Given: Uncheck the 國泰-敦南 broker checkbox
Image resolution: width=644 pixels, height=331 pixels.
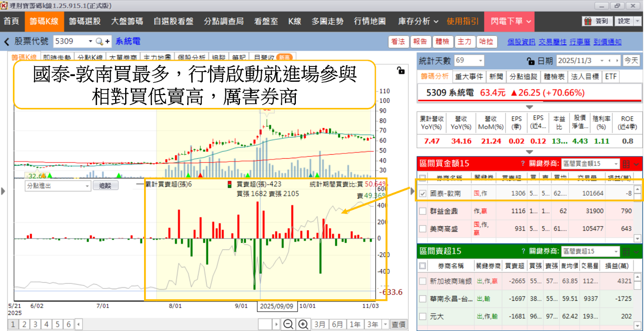Looking at the screenshot, I should (x=423, y=194).
